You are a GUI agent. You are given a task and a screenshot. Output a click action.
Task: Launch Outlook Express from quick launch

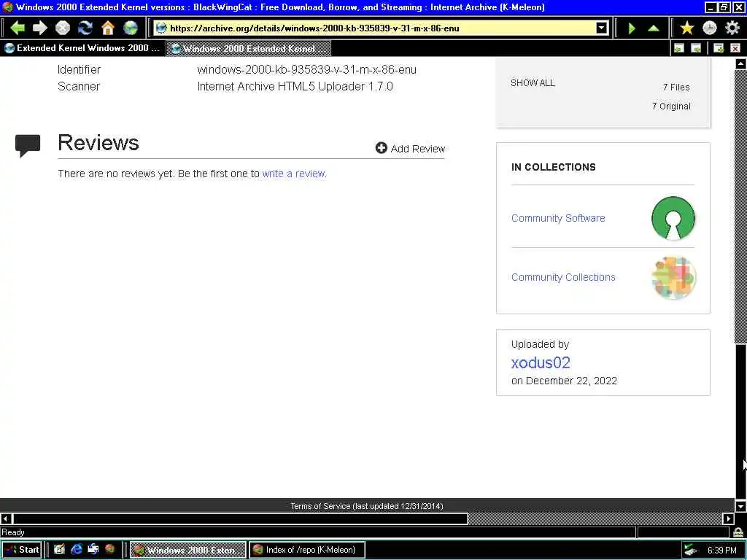pos(93,550)
